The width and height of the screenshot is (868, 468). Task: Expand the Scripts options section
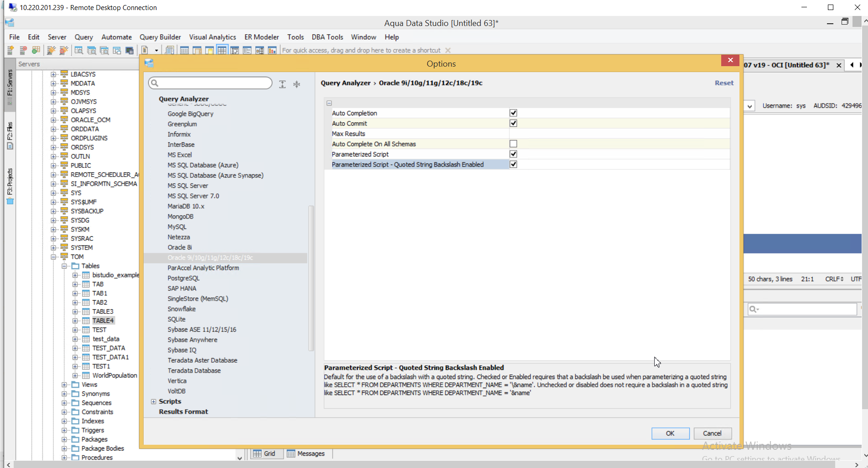pyautogui.click(x=154, y=401)
